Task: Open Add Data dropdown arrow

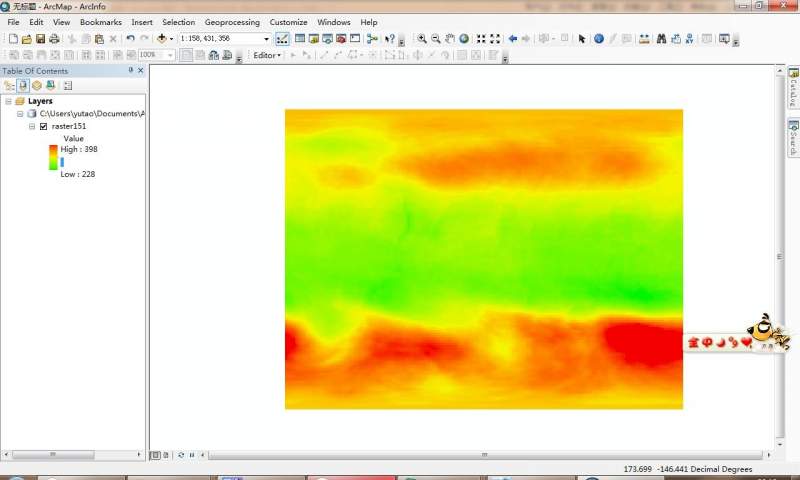Action: tap(171, 39)
